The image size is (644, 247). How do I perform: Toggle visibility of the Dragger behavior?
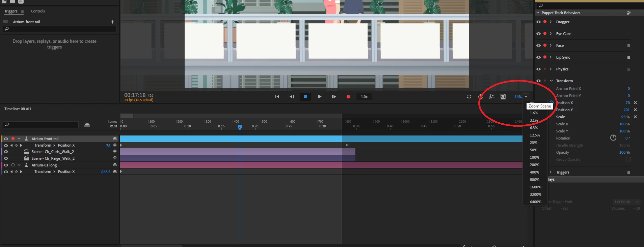click(x=538, y=22)
